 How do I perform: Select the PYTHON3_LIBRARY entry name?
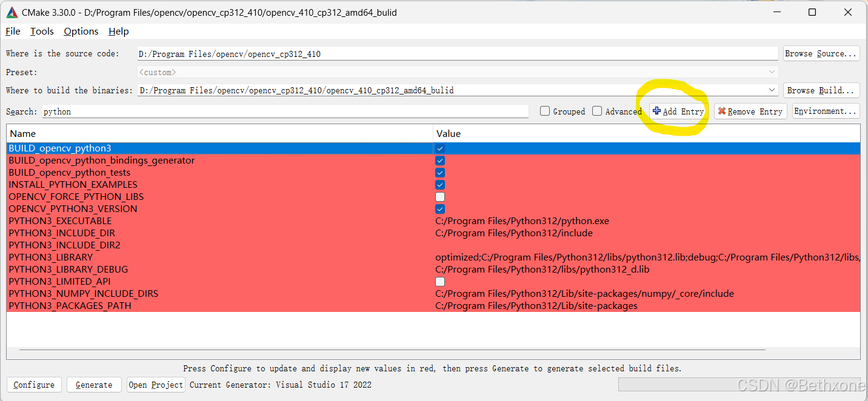point(50,257)
